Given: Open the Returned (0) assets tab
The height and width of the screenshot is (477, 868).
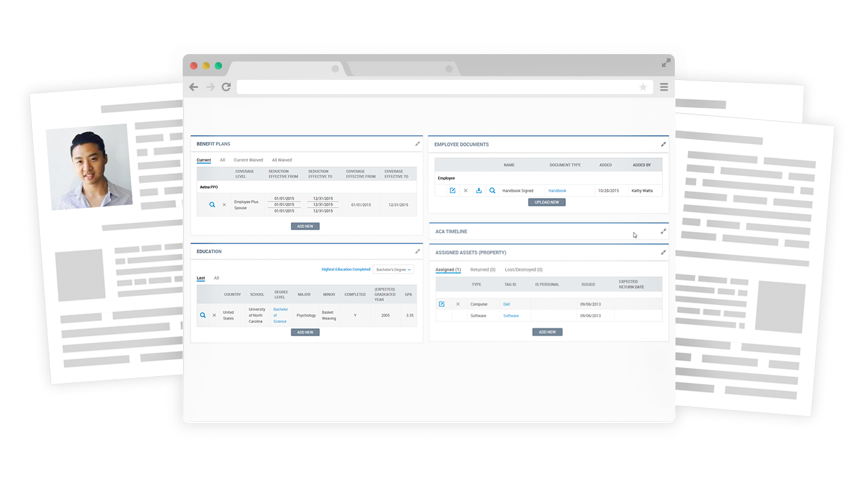Looking at the screenshot, I should click(483, 270).
